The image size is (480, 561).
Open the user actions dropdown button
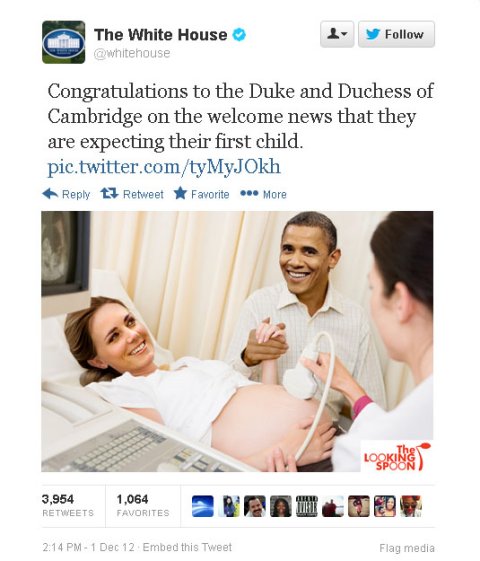click(337, 34)
